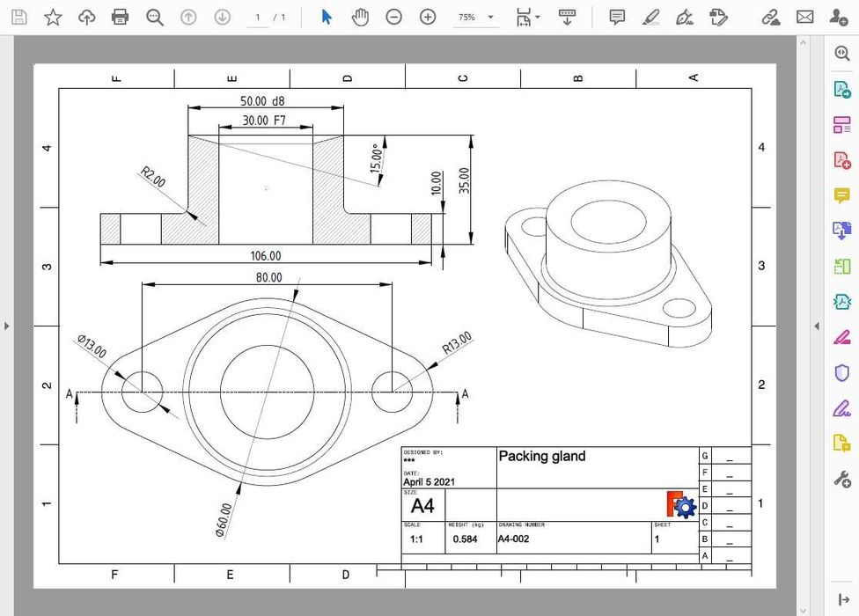Open search tools in right sidebar

coord(841,53)
